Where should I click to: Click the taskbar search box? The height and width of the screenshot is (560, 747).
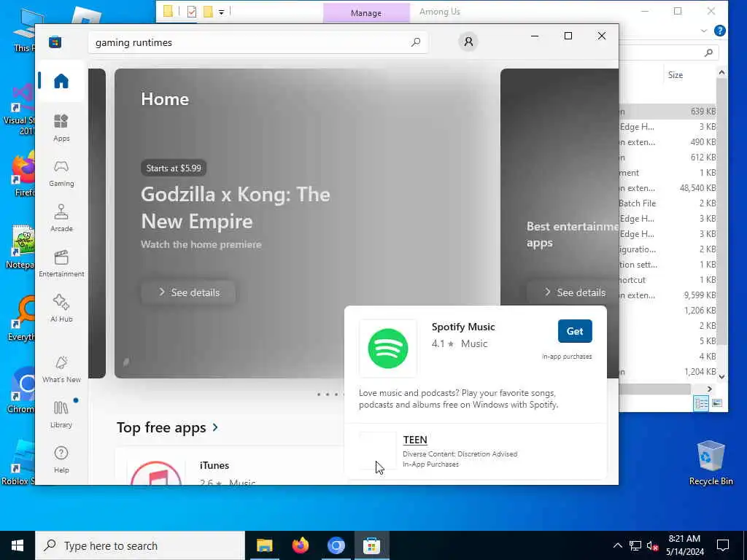(x=140, y=545)
